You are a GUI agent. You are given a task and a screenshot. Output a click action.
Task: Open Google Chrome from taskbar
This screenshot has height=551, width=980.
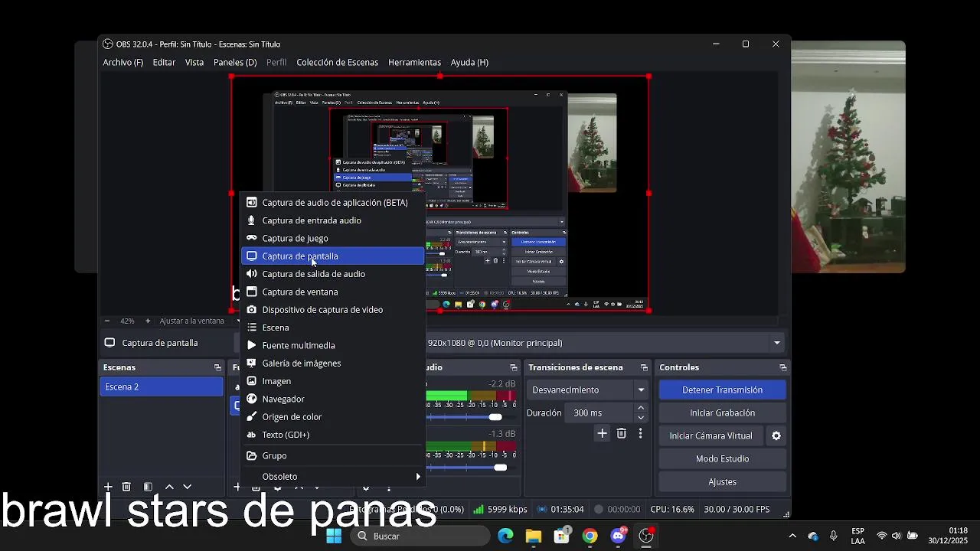tap(590, 536)
